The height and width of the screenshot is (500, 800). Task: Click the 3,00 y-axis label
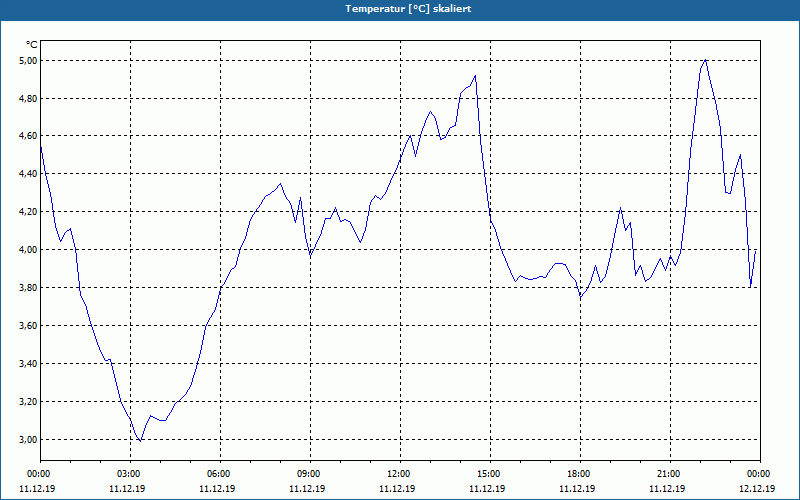(29, 440)
